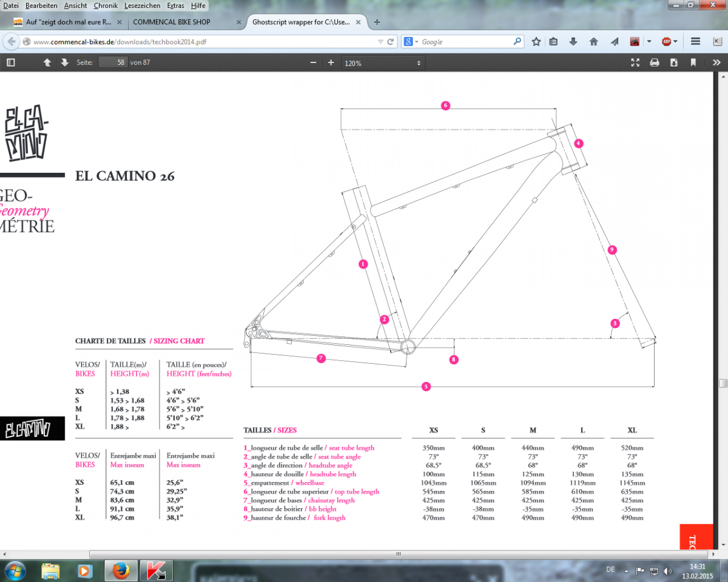
Task: Click the paper plane toolbar icon
Action: click(615, 42)
